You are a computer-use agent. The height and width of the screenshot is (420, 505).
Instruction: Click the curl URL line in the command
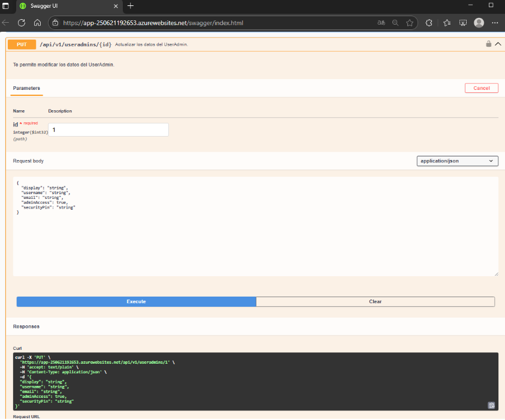(97, 362)
